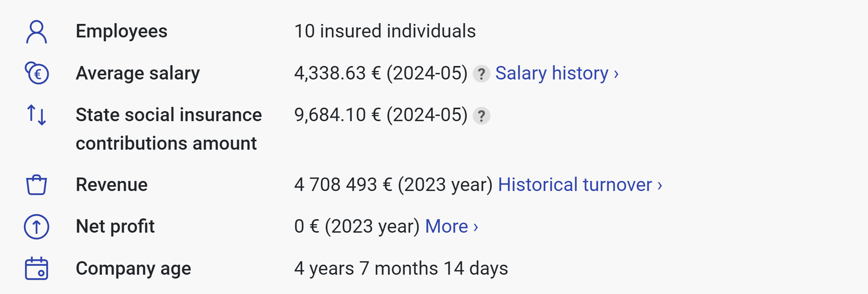This screenshot has height=294, width=868.
Task: Click the circled arrow Net profit icon
Action: (x=37, y=226)
